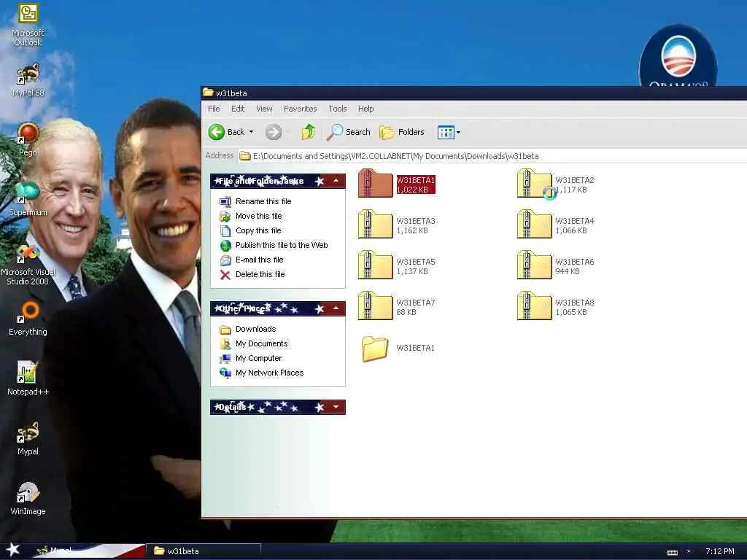Image resolution: width=747 pixels, height=560 pixels.
Task: Click the Back arrow button
Action: [x=226, y=132]
